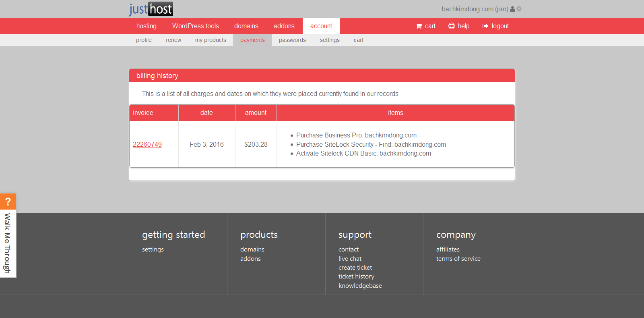This screenshot has width=644, height=318.
Task: Click the Just Host logo
Action: tap(151, 9)
